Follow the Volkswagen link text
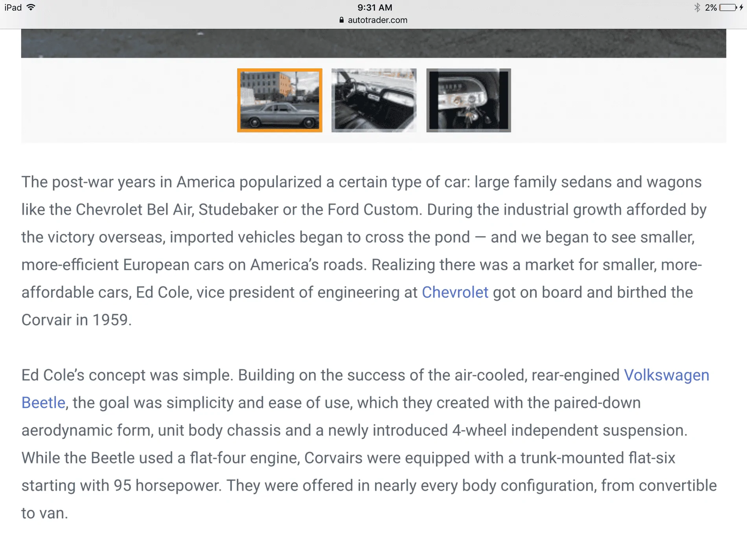Viewport: 747px width, 560px height. coord(666,375)
